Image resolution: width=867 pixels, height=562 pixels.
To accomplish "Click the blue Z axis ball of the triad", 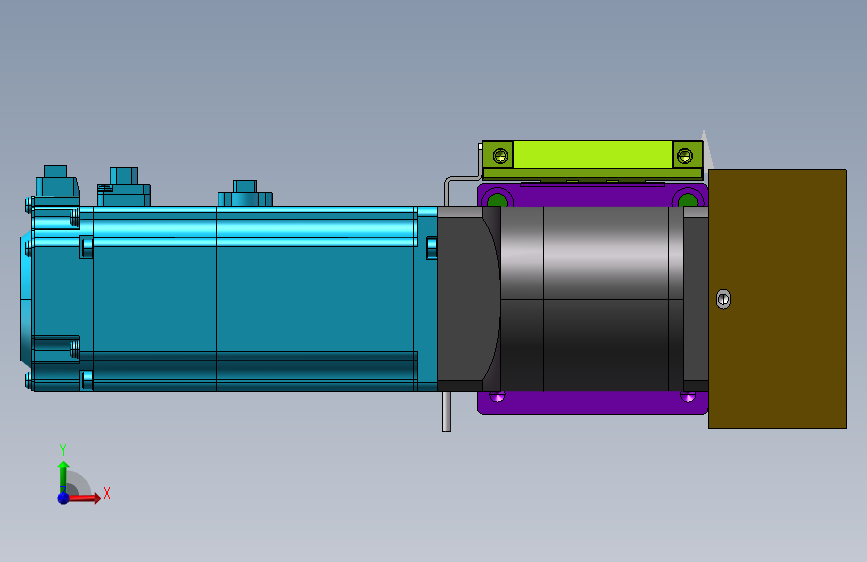I will pyautogui.click(x=64, y=498).
